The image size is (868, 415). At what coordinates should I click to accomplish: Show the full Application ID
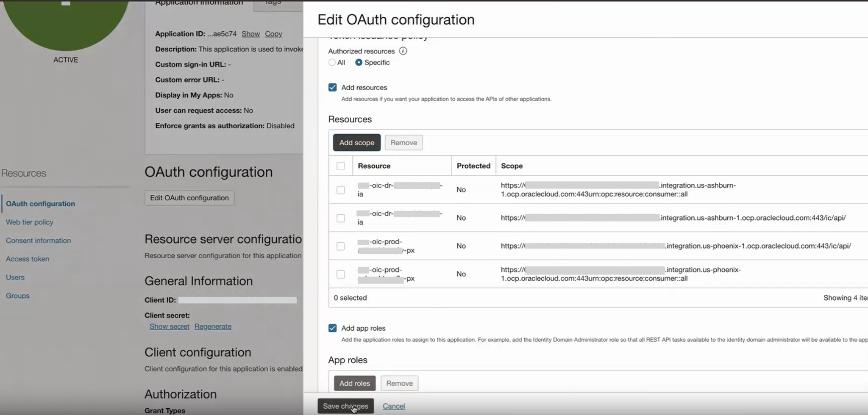250,34
